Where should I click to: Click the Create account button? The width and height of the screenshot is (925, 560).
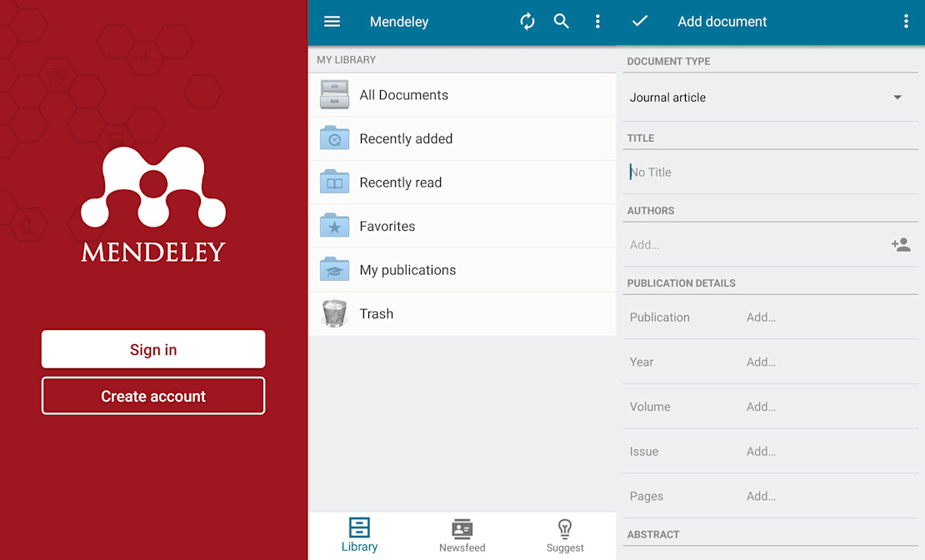click(x=153, y=396)
